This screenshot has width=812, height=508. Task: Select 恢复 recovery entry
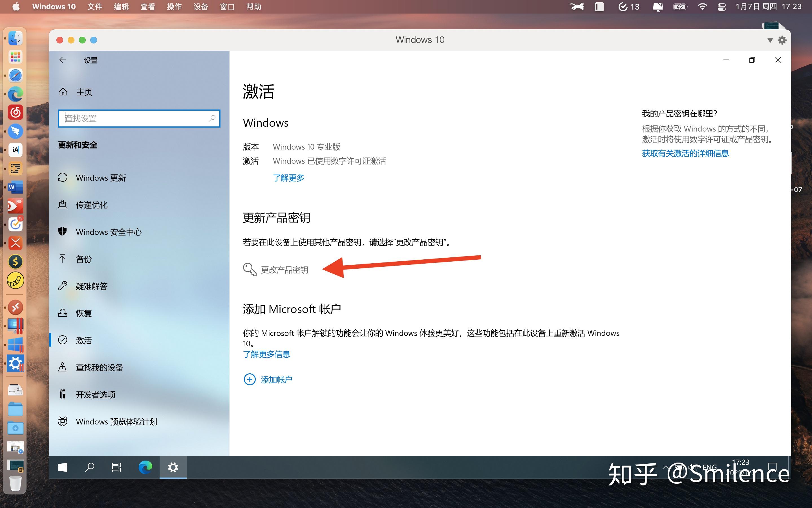tap(75, 313)
